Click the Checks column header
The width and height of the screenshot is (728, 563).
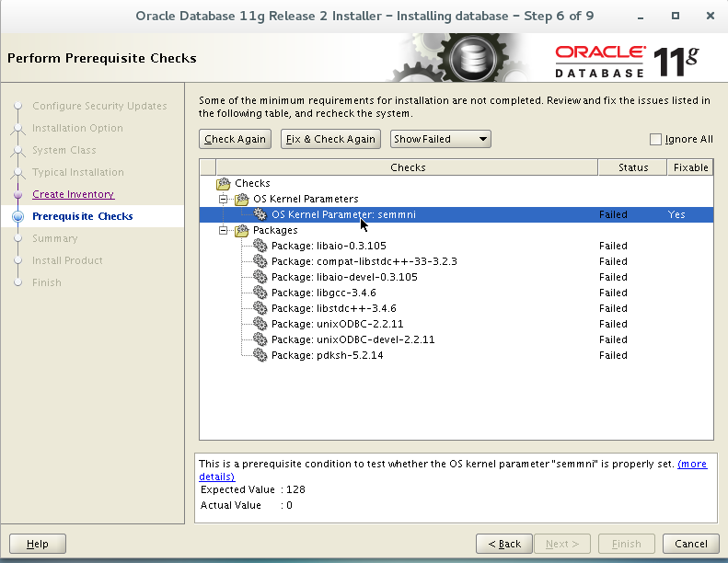coord(407,167)
